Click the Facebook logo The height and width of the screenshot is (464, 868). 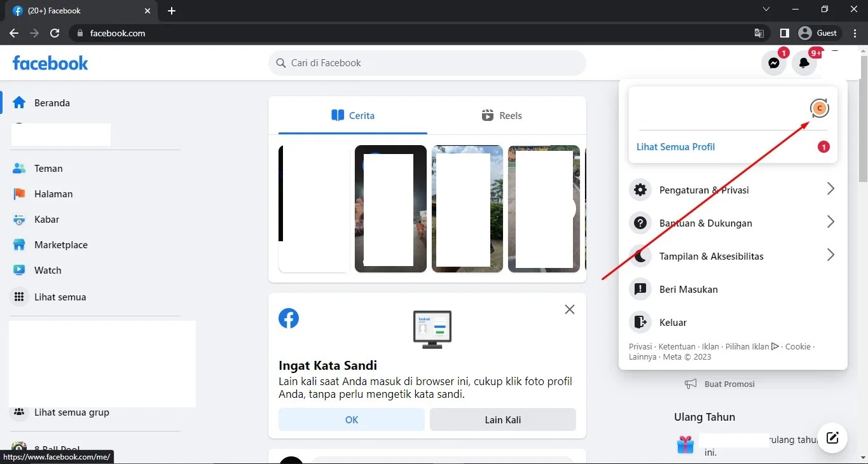coord(50,63)
